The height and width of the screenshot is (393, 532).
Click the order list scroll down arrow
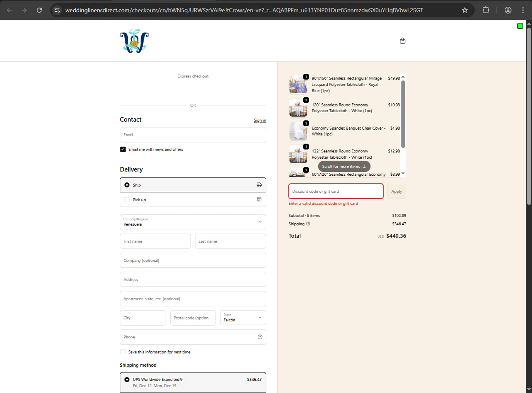pyautogui.click(x=403, y=174)
